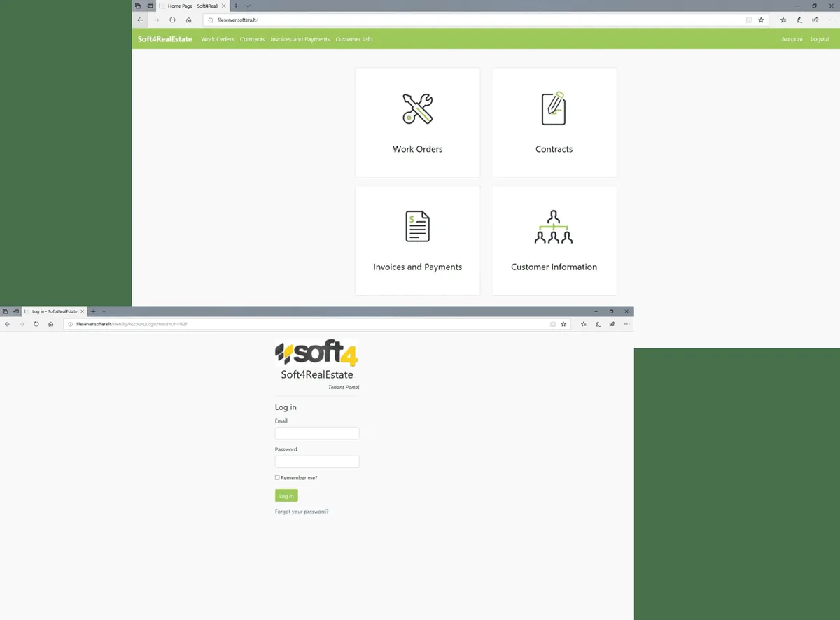Add Home Page to favorites with star icon
This screenshot has height=620, width=840.
pos(761,20)
